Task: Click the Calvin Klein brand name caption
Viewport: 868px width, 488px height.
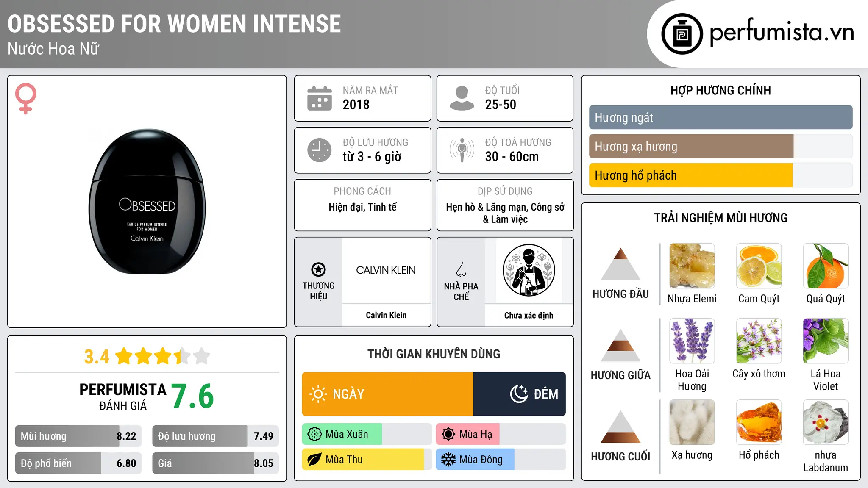Action: click(x=386, y=315)
